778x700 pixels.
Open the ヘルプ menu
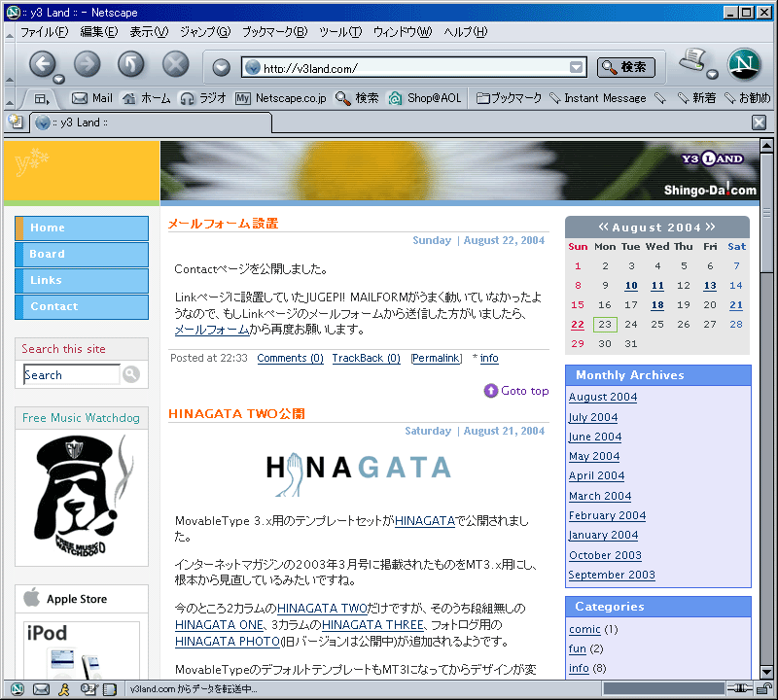click(466, 32)
